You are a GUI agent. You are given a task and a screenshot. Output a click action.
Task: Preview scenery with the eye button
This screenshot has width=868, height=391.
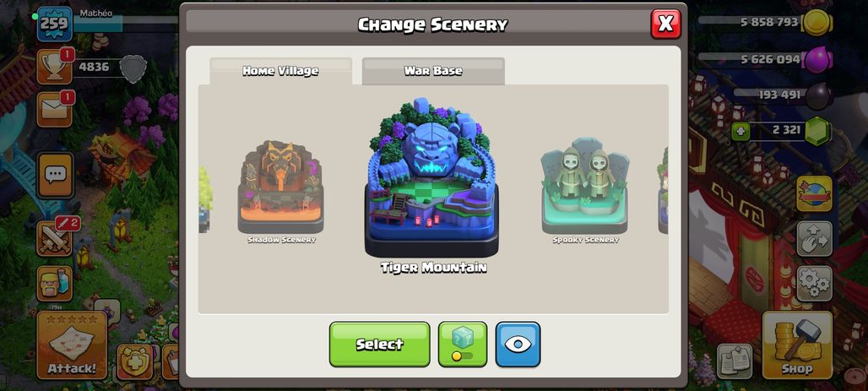518,345
